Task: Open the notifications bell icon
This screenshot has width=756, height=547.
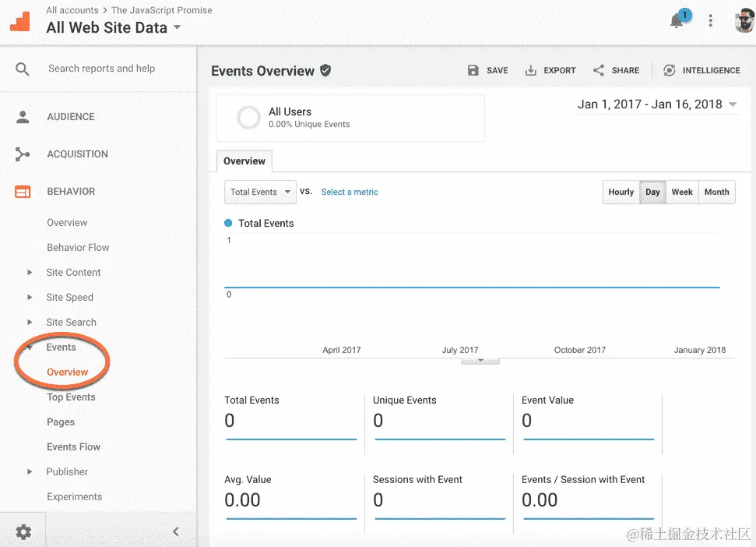Action: coord(677,21)
